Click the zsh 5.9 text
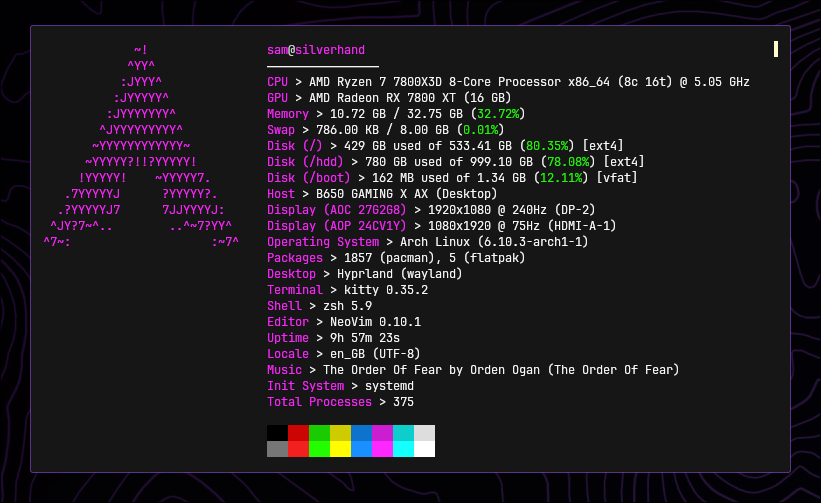The width and height of the screenshot is (821, 503). (x=348, y=306)
